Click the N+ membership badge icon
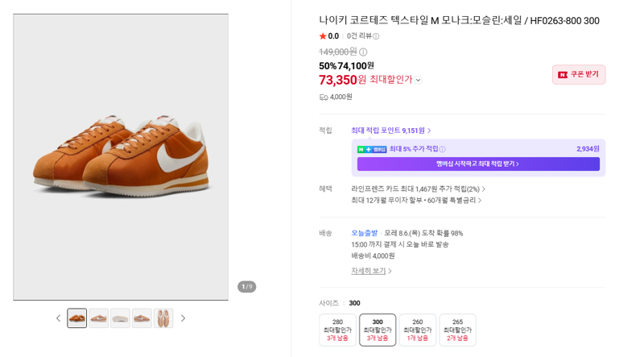Screen dimensions: 644x357 372,149
